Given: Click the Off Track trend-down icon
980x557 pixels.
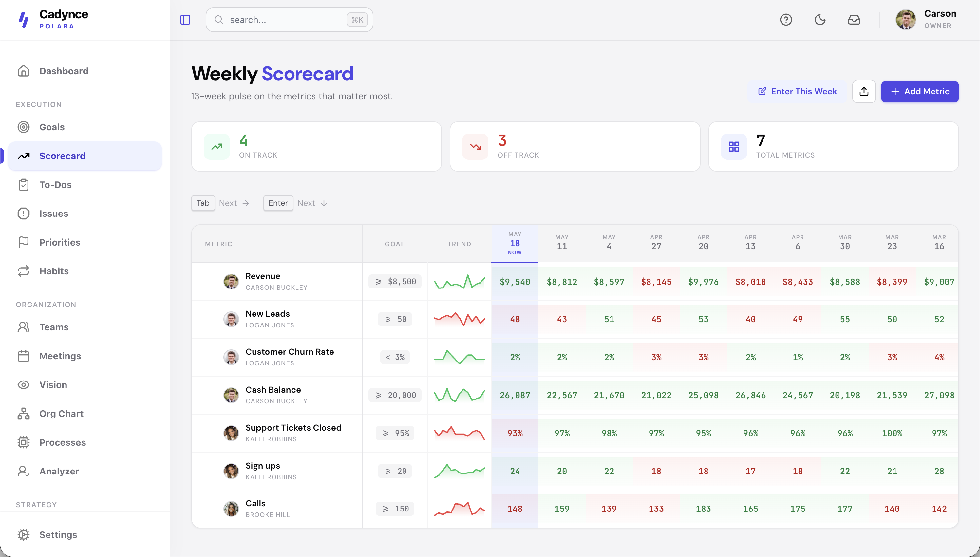Looking at the screenshot, I should [475, 146].
